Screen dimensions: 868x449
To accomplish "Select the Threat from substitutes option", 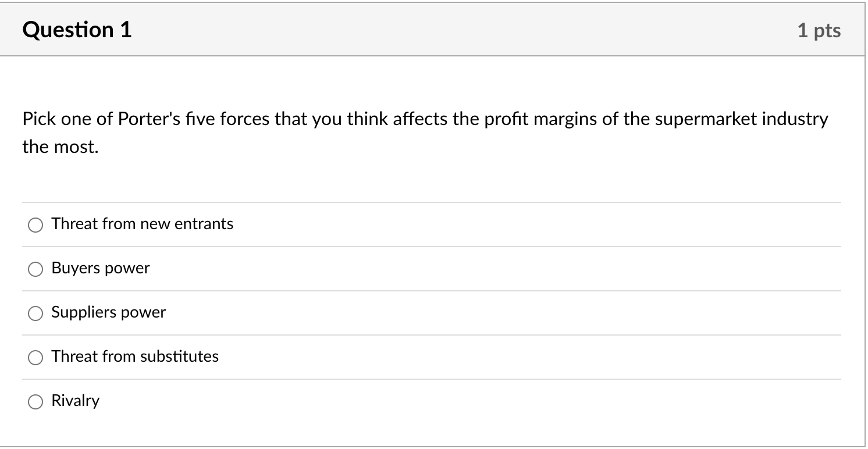I will tap(35, 357).
